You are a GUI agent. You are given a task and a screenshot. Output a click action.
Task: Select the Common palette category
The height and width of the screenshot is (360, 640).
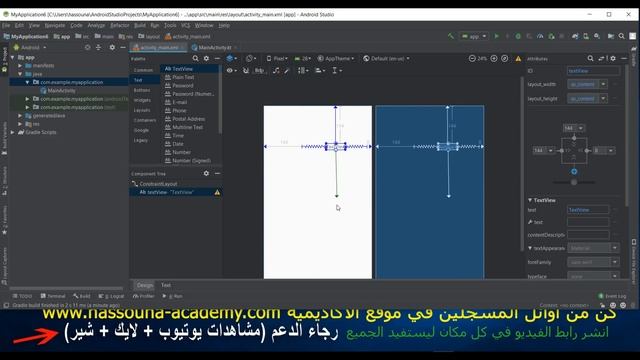(143, 70)
